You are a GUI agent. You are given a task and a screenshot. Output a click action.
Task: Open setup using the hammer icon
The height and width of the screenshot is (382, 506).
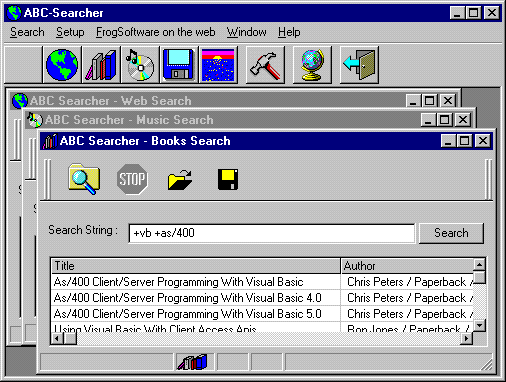265,65
